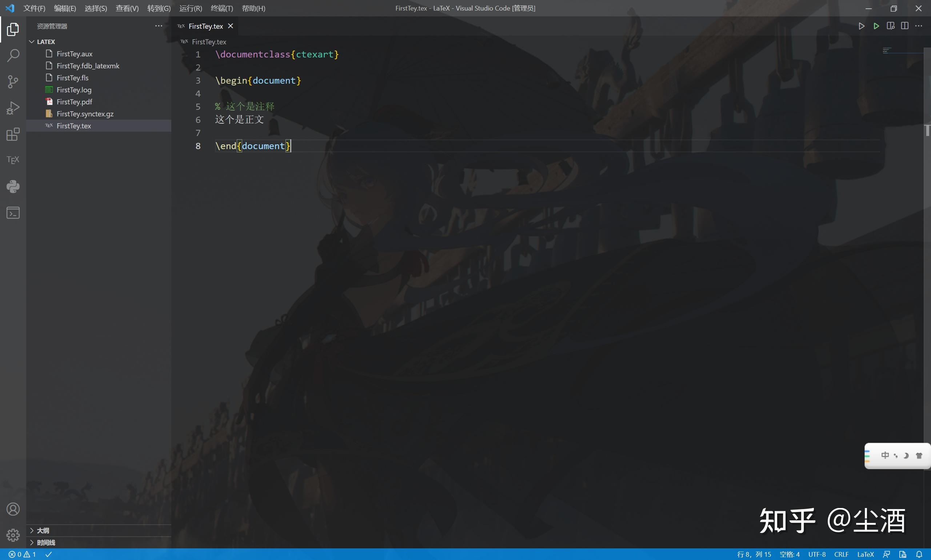Expand the 时间线 timeline section
Image resolution: width=931 pixels, height=560 pixels.
[46, 542]
